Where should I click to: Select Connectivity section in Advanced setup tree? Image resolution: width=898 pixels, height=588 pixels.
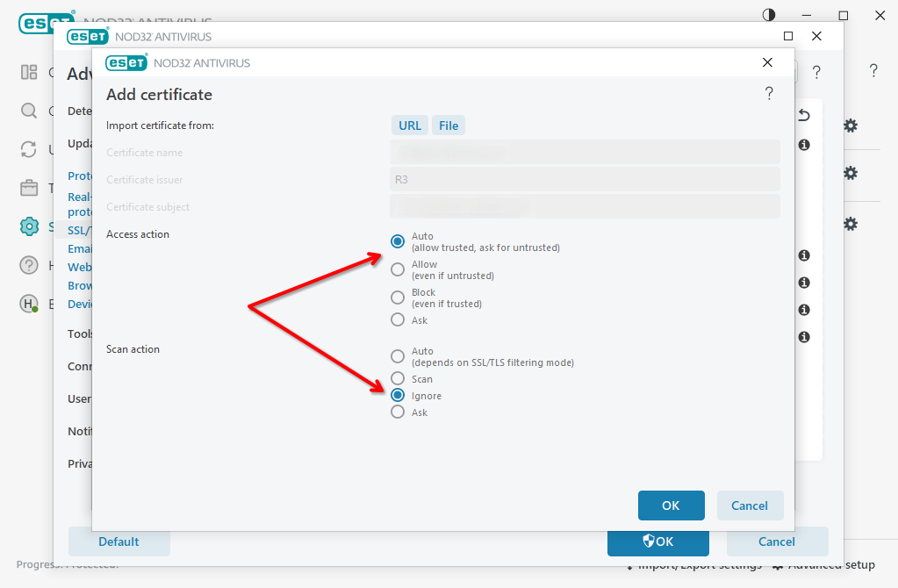pos(79,367)
